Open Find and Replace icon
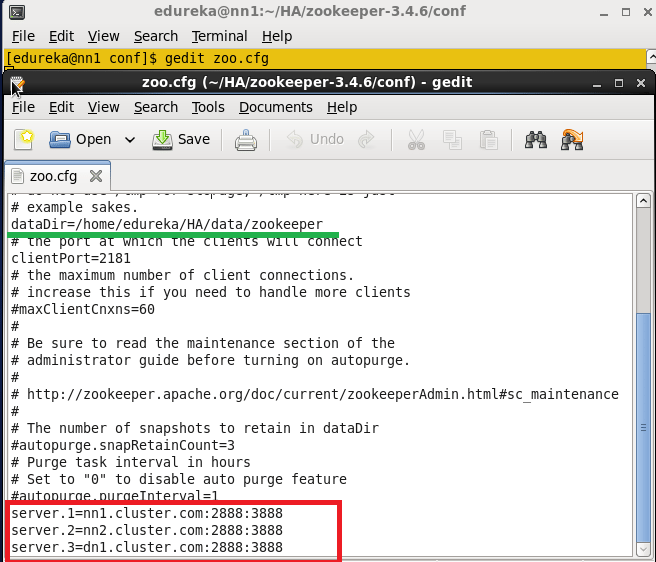The width and height of the screenshot is (656, 562). click(x=573, y=139)
